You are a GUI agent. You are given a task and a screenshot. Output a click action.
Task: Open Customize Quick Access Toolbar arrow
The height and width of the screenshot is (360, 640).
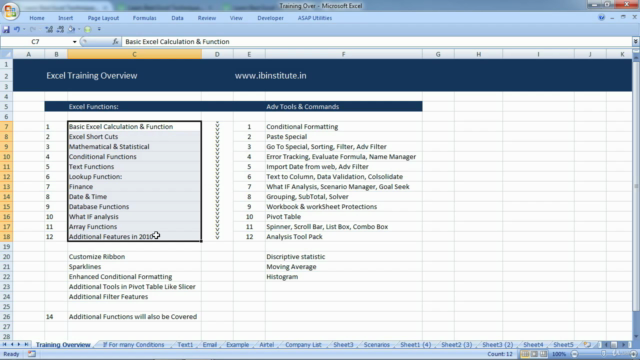(99, 29)
